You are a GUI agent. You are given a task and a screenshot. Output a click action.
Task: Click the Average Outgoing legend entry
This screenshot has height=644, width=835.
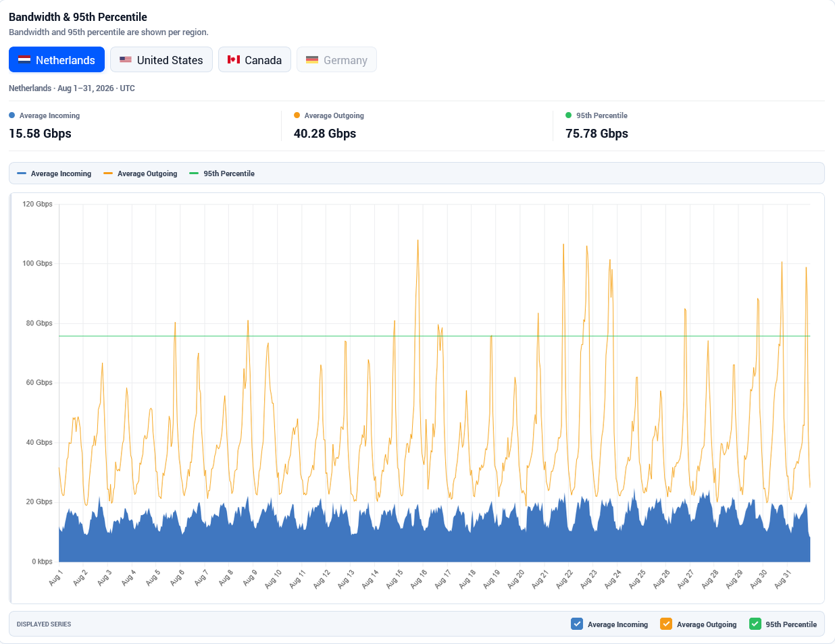pos(141,173)
